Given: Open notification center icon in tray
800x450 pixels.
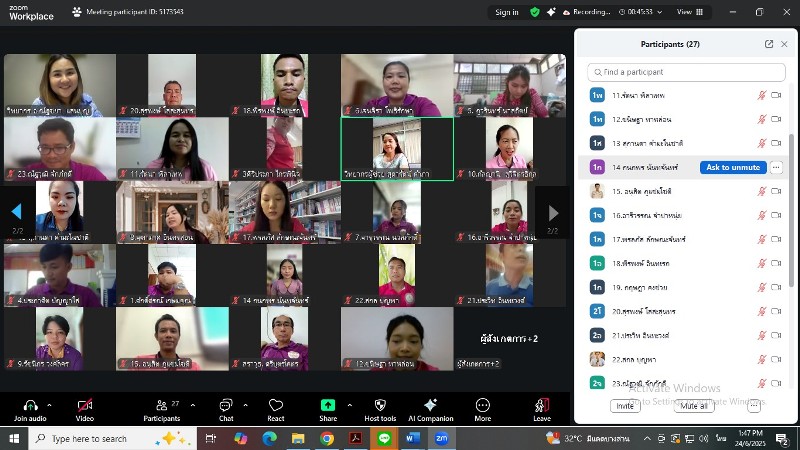Looking at the screenshot, I should pyautogui.click(x=782, y=438).
